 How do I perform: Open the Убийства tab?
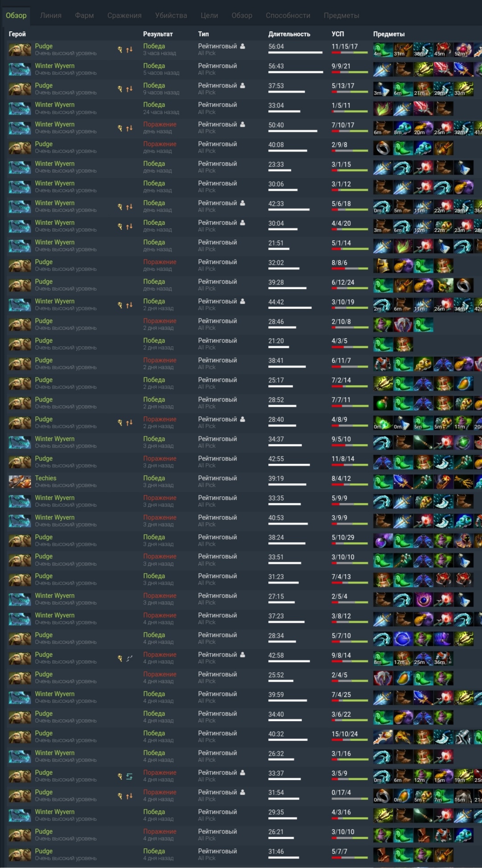pos(171,15)
